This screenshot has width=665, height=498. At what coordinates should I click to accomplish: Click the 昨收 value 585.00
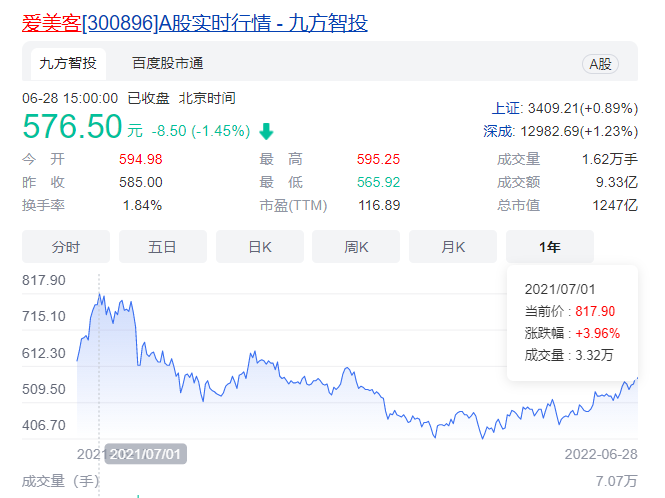pos(141,182)
